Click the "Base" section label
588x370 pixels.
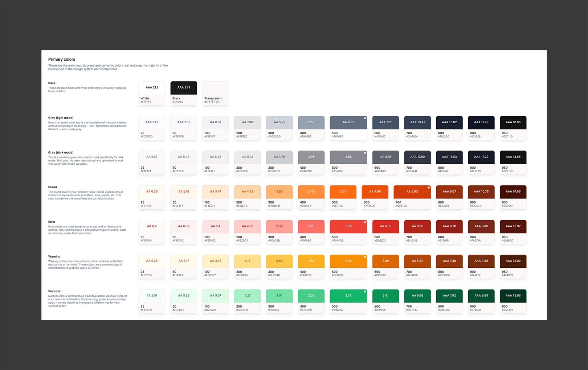pos(52,83)
